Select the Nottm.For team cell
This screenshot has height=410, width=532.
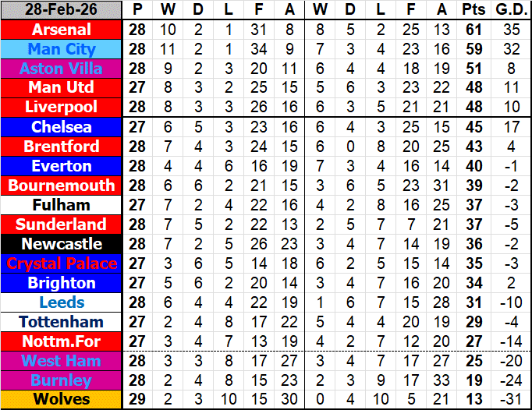tap(62, 341)
